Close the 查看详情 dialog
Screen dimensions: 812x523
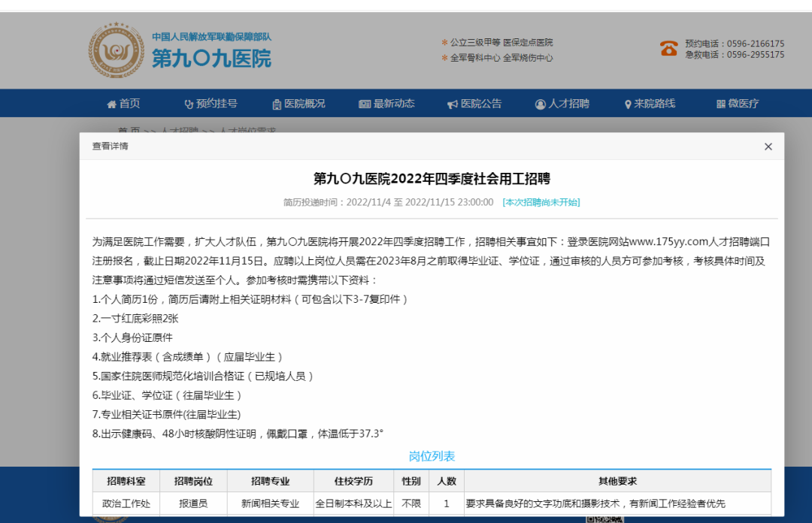[x=768, y=147]
